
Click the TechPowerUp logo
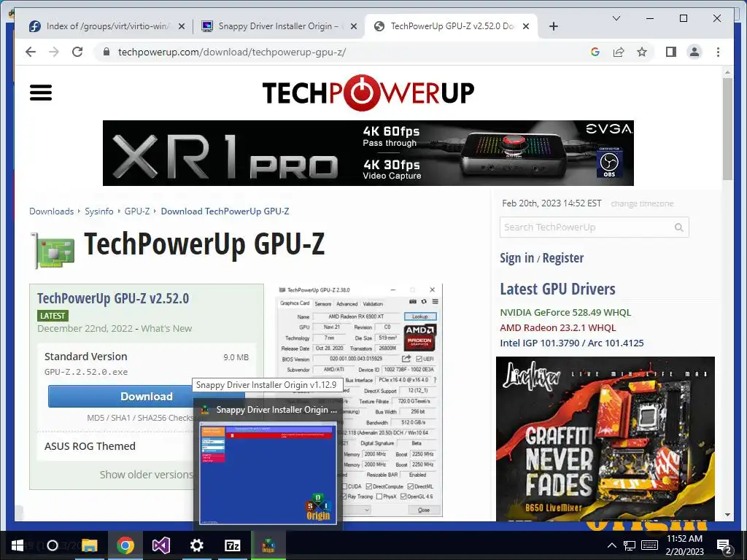(x=368, y=93)
